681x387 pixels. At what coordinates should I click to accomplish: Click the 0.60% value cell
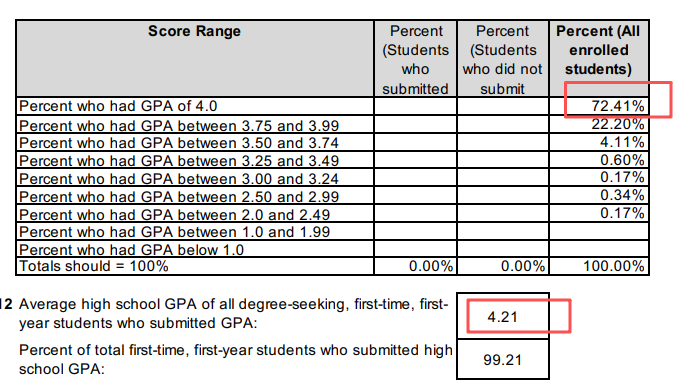tap(599, 160)
